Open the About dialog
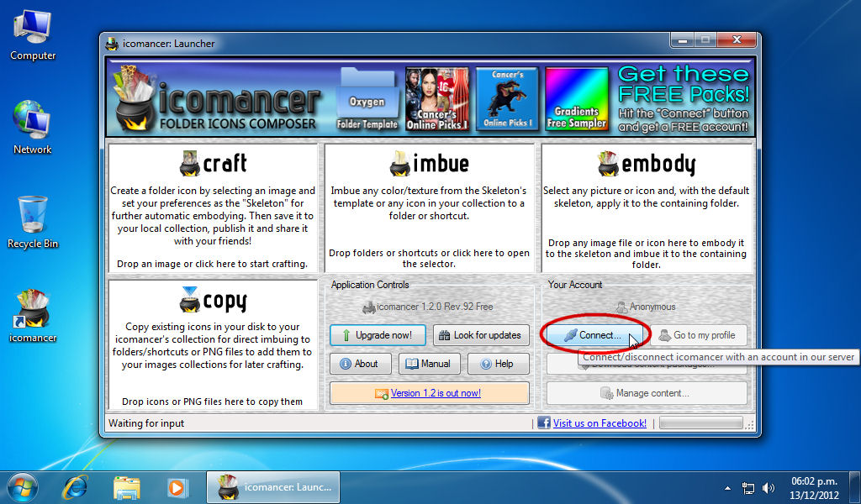The width and height of the screenshot is (861, 504). point(360,364)
